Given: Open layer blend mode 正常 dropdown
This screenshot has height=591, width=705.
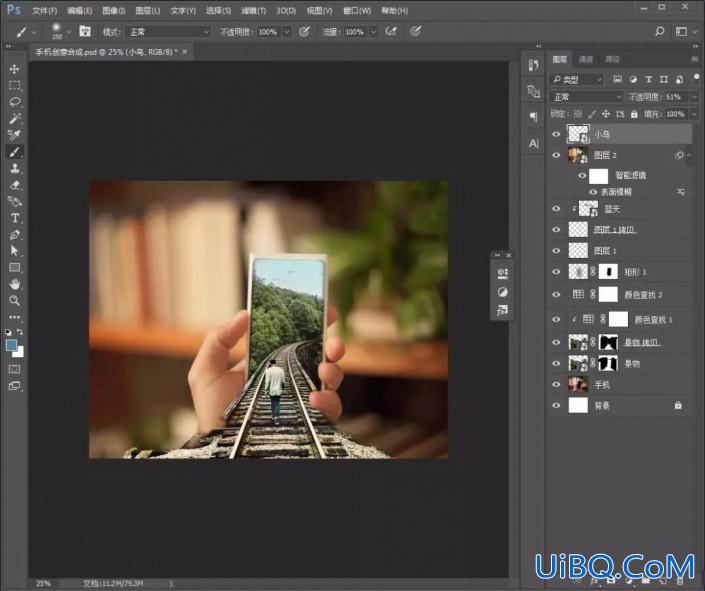Looking at the screenshot, I should coord(586,97).
